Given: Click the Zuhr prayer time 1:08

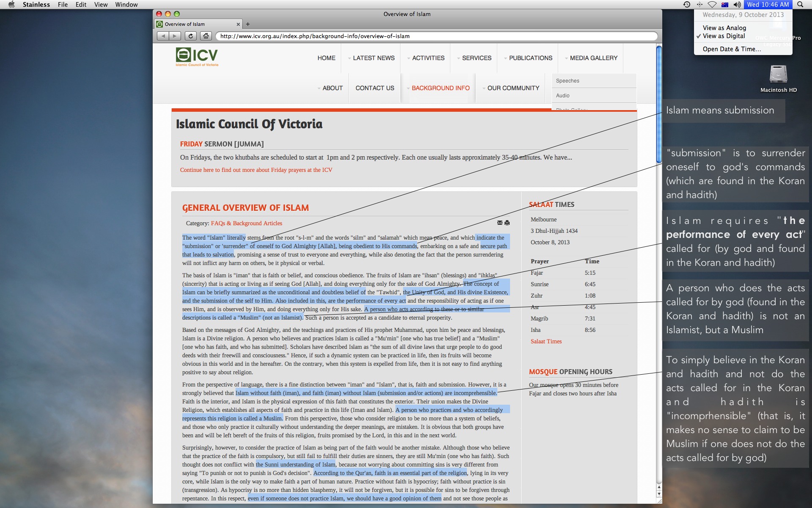Looking at the screenshot, I should point(590,295).
